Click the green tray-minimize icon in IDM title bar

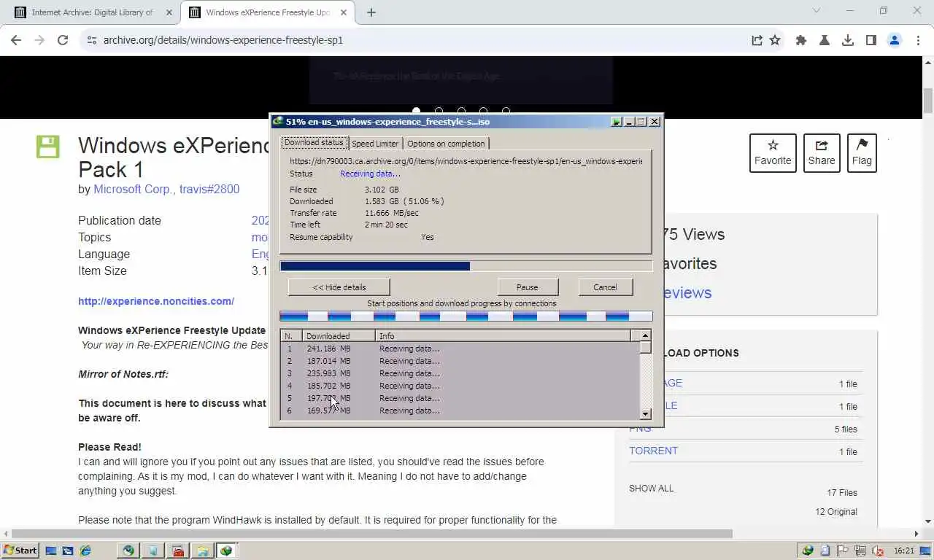(617, 122)
